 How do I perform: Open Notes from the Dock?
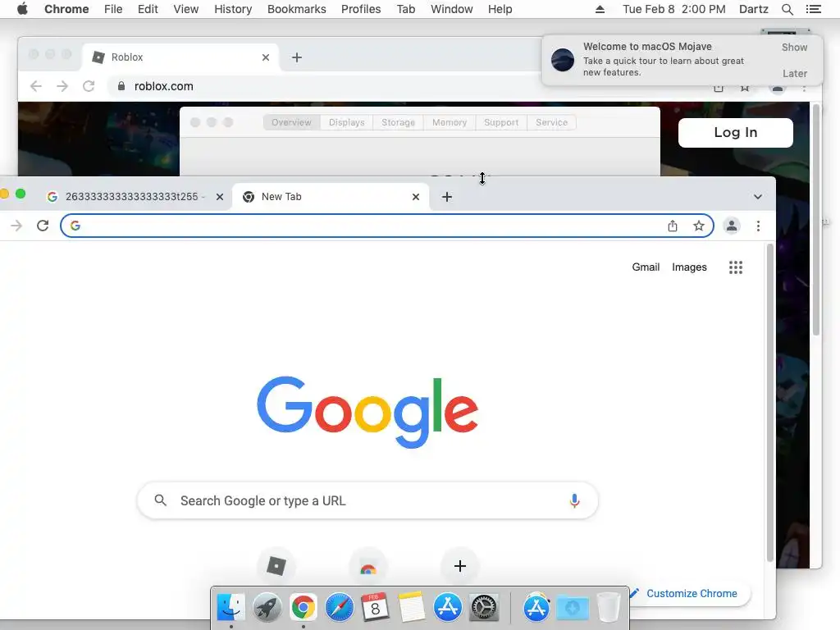[x=412, y=608]
